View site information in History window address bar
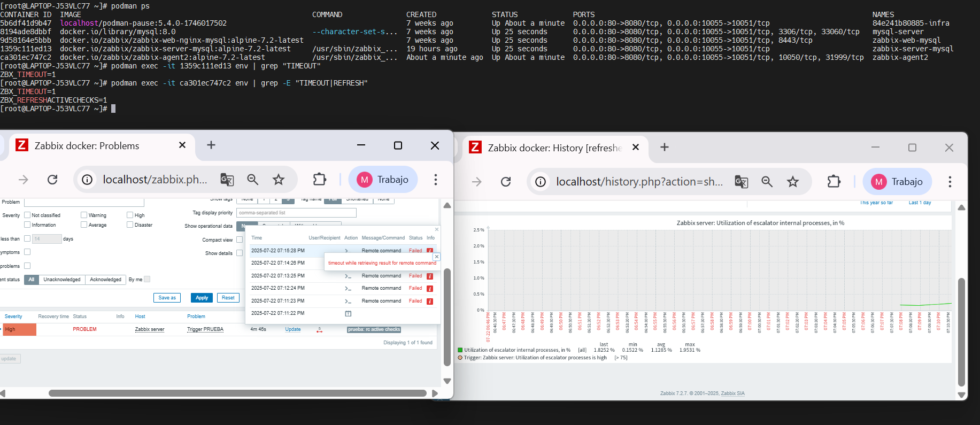This screenshot has width=980, height=425. (x=541, y=182)
